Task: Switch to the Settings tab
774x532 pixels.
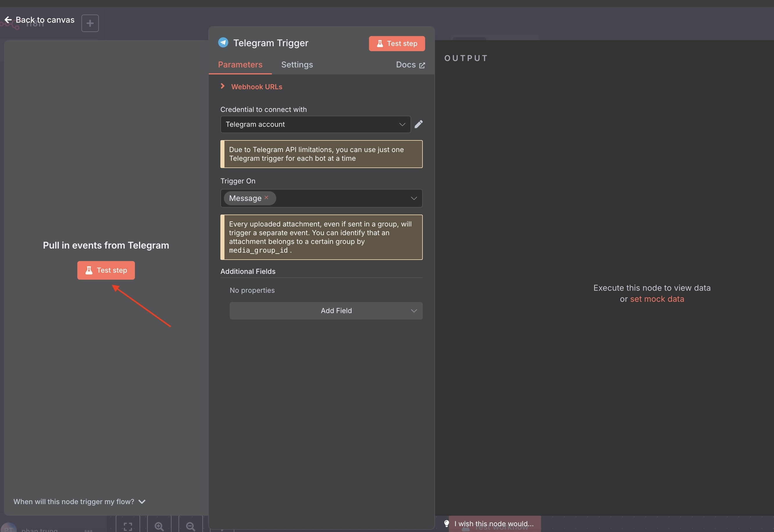Action: [x=297, y=65]
